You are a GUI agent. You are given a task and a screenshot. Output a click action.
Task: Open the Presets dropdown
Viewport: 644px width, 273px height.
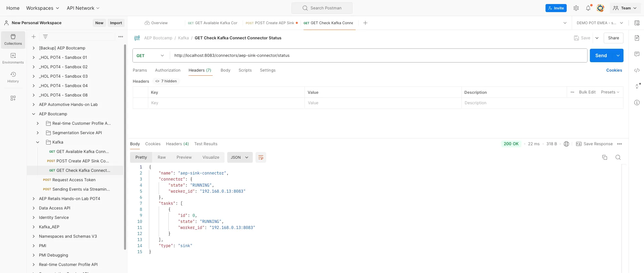coord(610,92)
